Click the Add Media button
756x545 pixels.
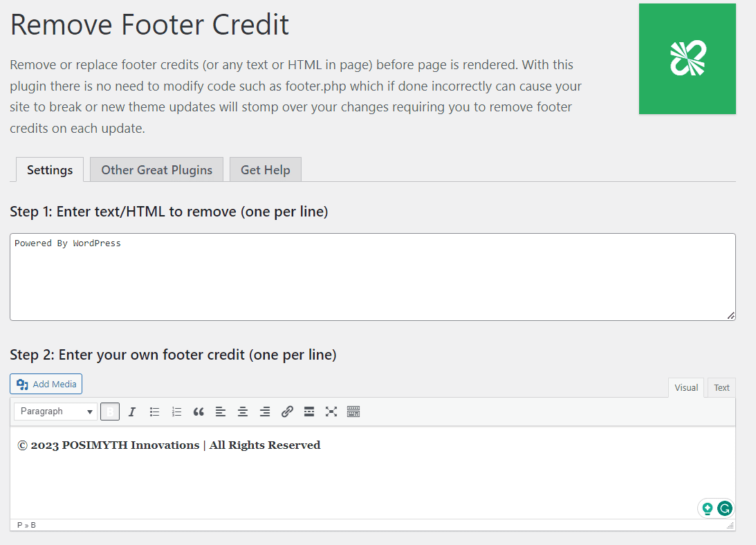[46, 384]
